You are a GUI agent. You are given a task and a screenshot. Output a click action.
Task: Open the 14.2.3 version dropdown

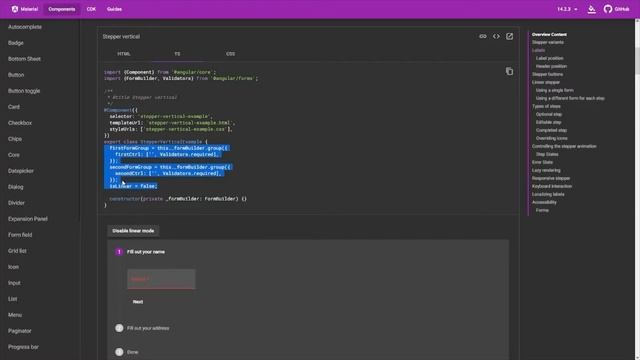point(567,9)
